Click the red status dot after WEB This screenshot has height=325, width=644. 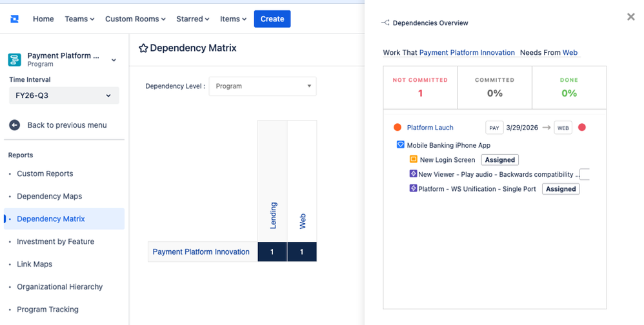[581, 127]
